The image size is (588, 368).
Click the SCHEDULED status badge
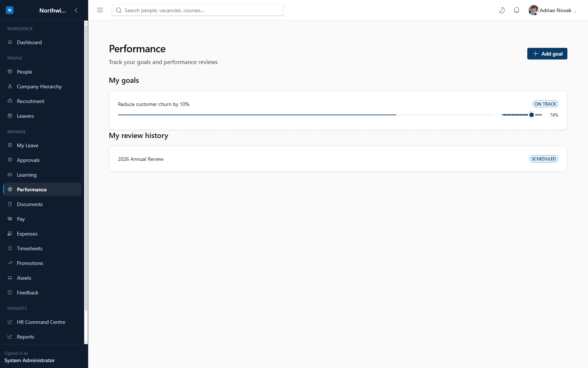coord(544,159)
